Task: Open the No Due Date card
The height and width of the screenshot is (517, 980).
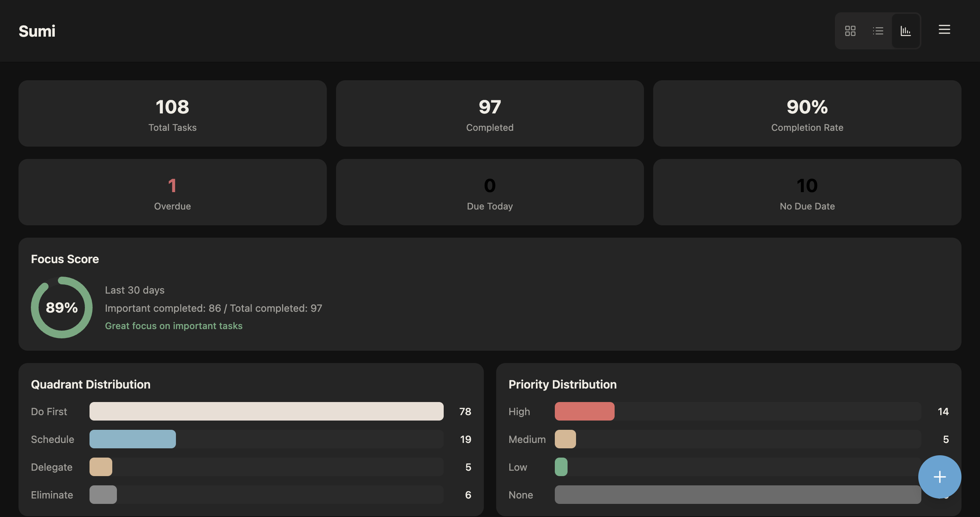Action: pos(807,192)
